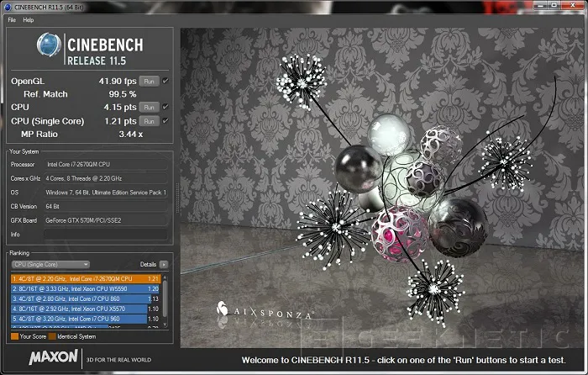The height and width of the screenshot is (375, 588).
Task: Run the CPU (Single Core) test
Action: point(149,121)
